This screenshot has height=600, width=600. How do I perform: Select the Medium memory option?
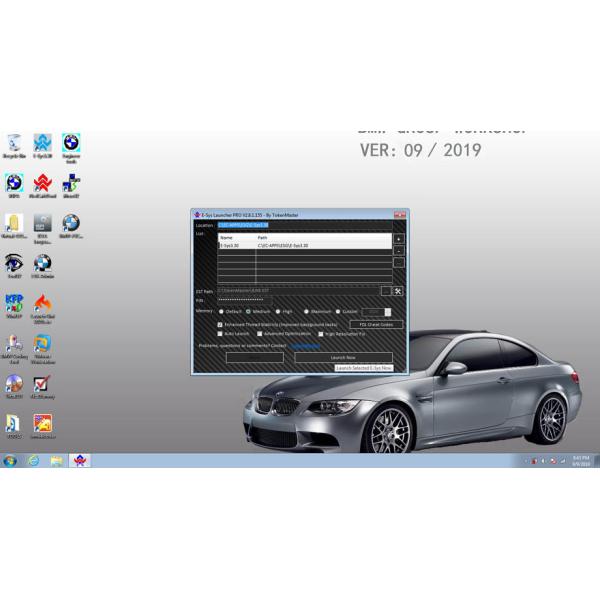[x=248, y=311]
